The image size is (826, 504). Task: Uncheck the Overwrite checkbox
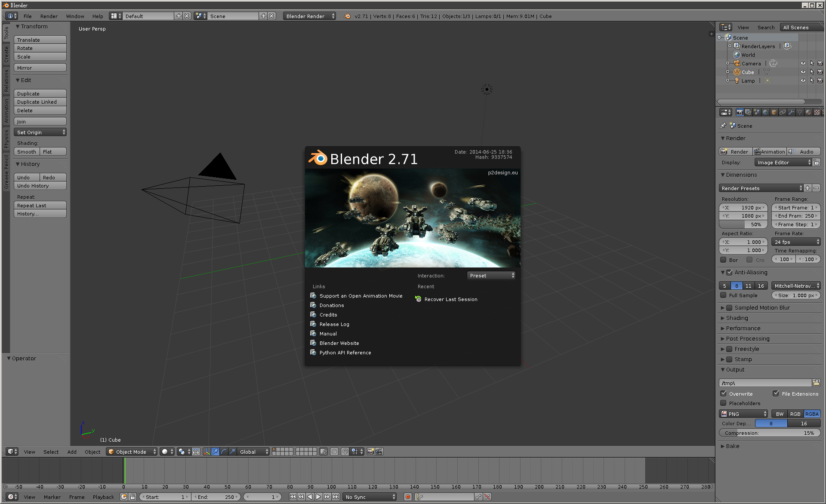[x=724, y=393]
